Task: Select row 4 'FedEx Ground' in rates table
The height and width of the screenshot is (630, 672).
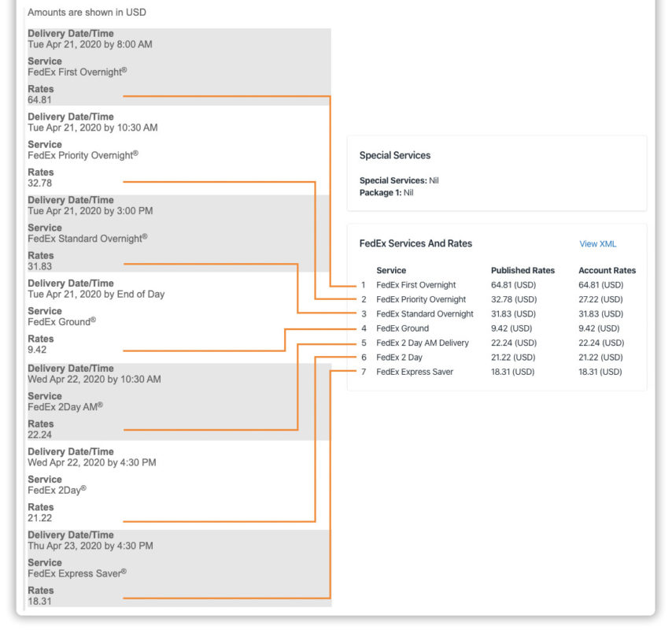Action: tap(402, 328)
